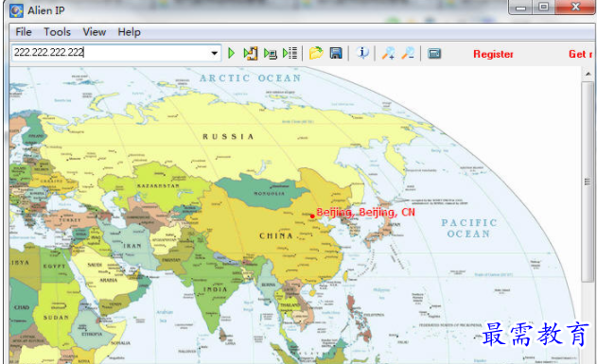
Task: Zoom out on the map
Action: pos(408,53)
